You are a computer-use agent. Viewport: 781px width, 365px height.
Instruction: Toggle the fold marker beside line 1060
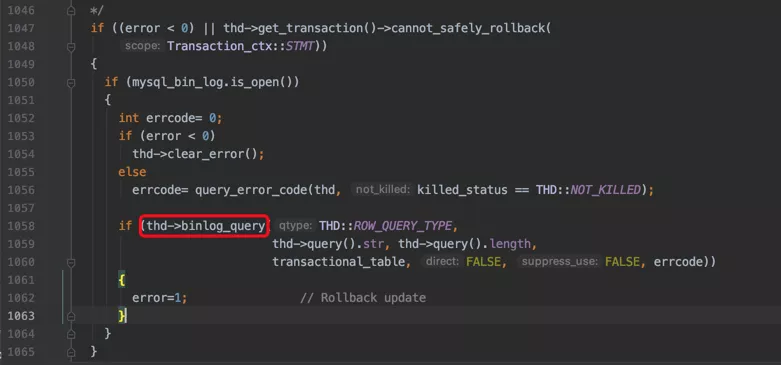point(71,262)
